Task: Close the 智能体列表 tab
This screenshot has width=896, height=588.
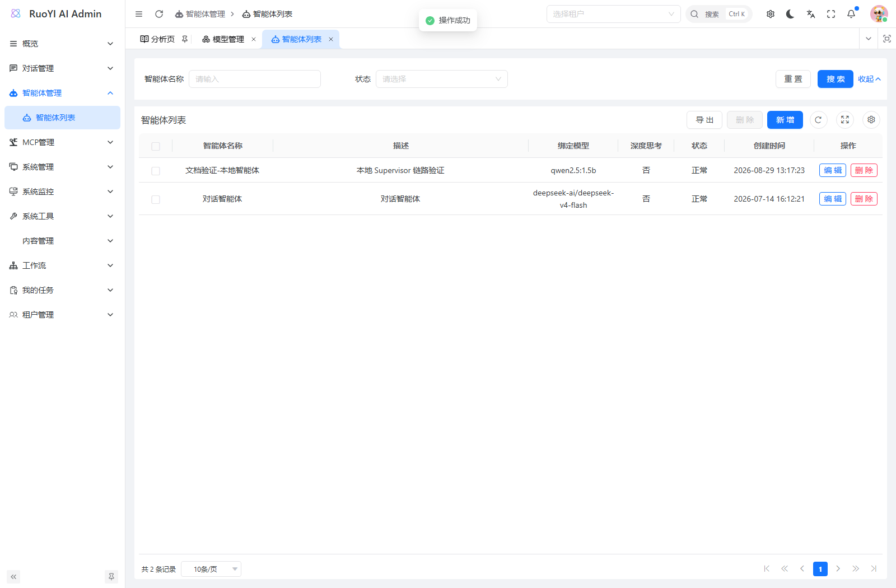Action: coord(331,39)
